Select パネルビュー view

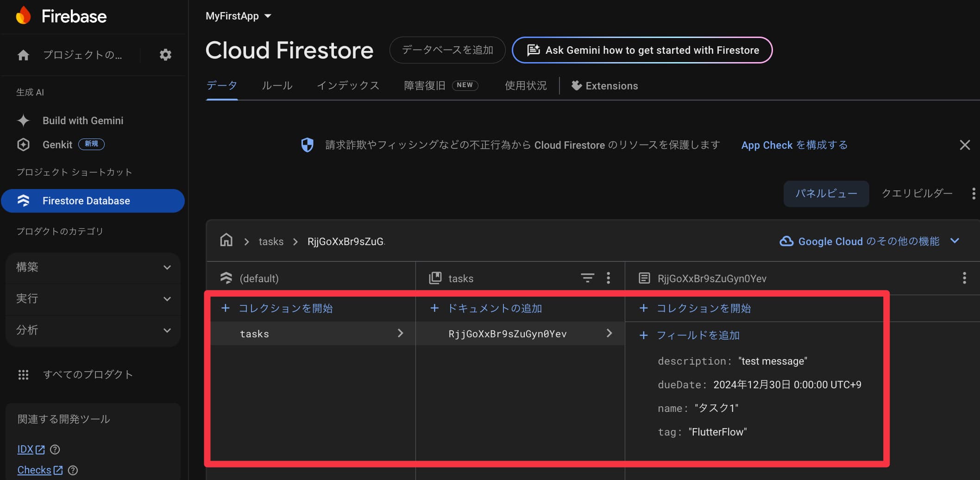coord(826,193)
